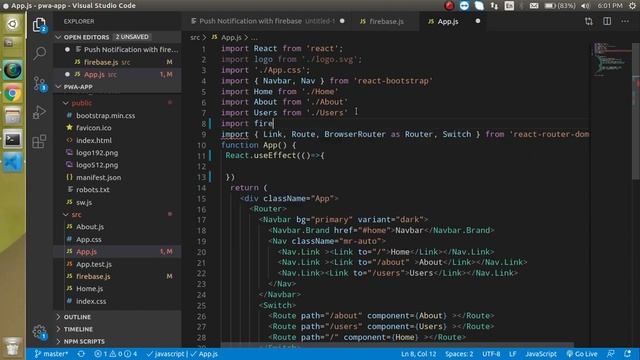Screen dimensions: 640x360
Task: Change JavaScript language mode in status bar
Action: click(541, 354)
